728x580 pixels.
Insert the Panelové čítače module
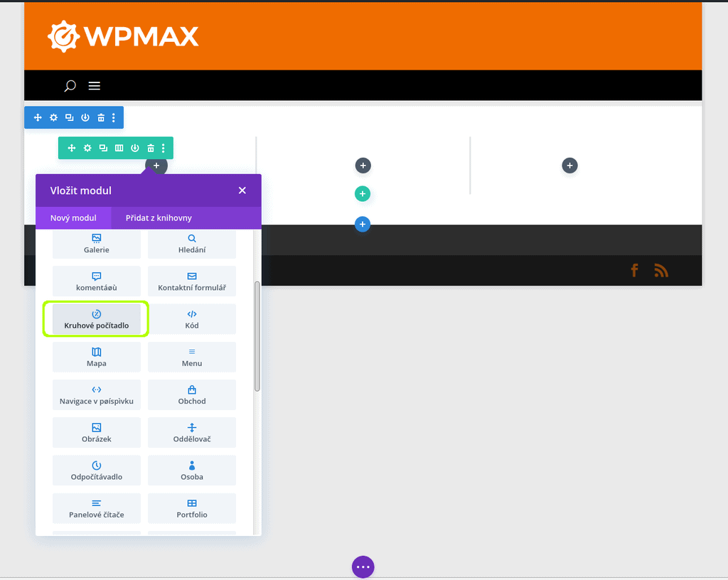point(97,508)
